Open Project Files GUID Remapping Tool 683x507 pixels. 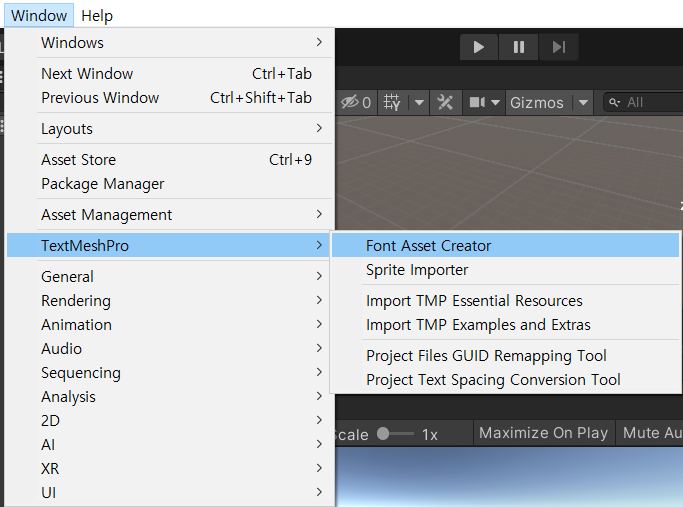[x=505, y=355]
